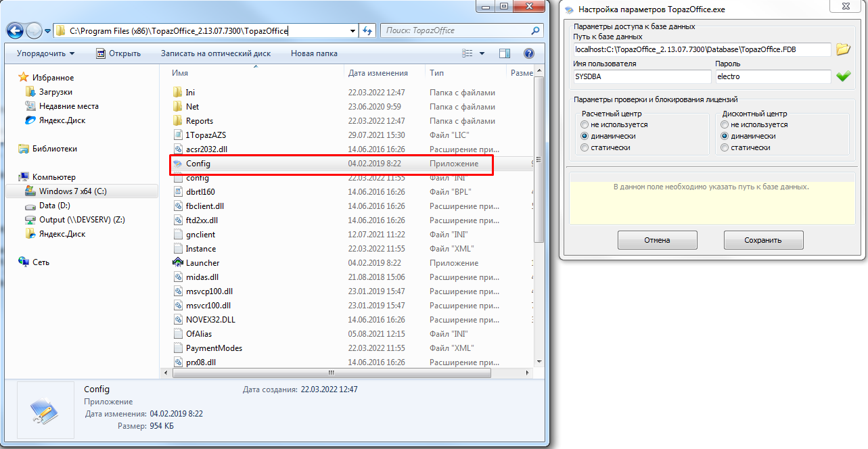Image resolution: width=868 pixels, height=449 pixels.
Task: Create a new folder with Новая папка
Action: point(314,53)
